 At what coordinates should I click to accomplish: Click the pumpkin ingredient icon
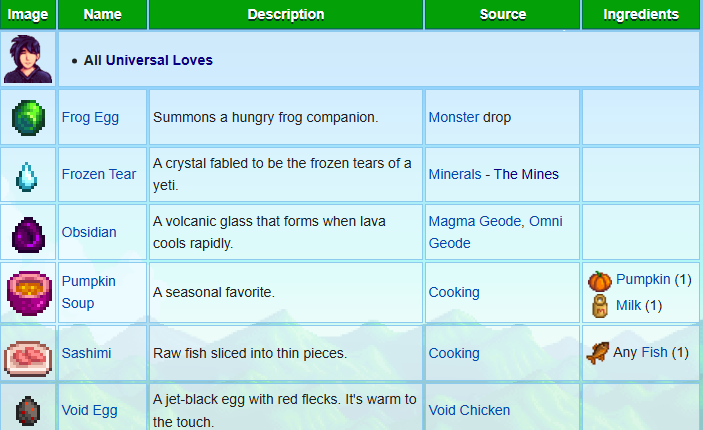599,280
